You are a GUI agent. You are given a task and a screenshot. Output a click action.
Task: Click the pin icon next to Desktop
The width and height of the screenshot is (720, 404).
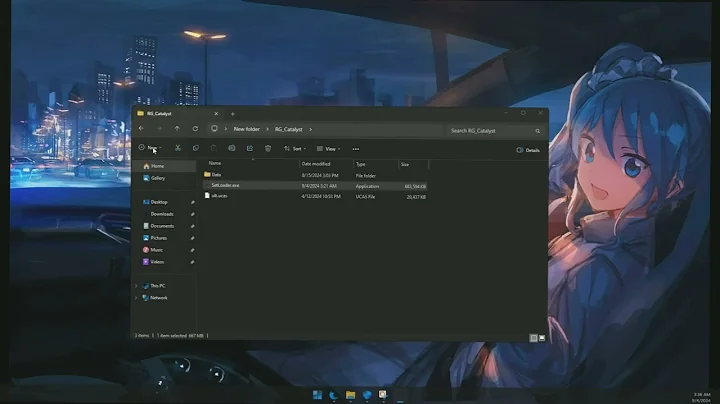(x=192, y=202)
